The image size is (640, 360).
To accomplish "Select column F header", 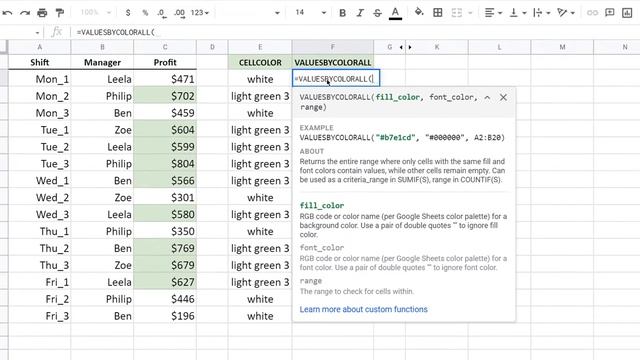I will [333, 47].
